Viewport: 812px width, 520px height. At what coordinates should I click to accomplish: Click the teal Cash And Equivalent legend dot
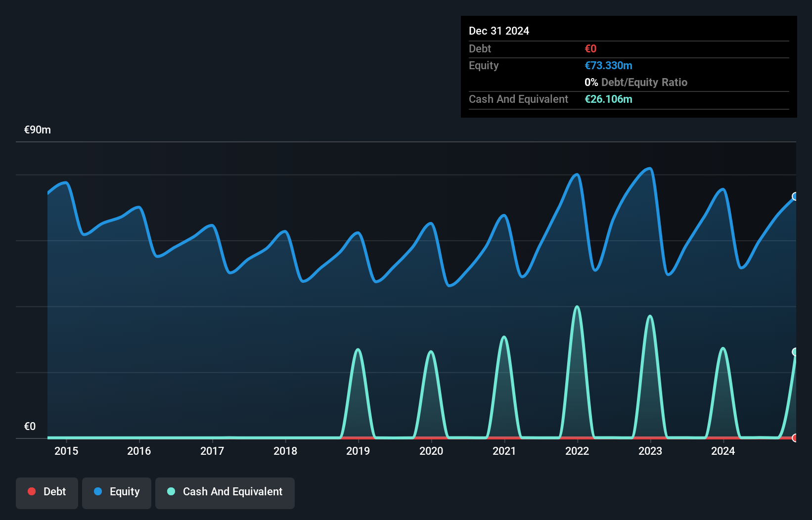coord(171,491)
